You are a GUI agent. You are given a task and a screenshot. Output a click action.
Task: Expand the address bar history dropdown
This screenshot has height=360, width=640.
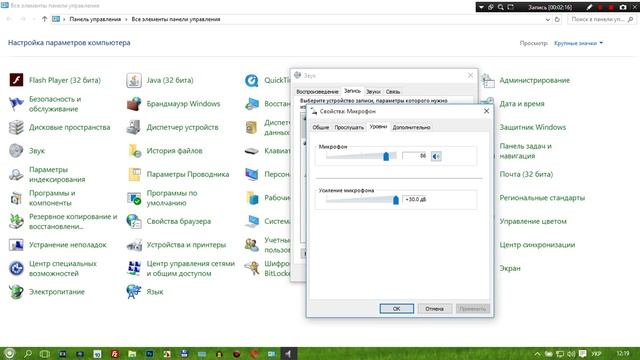click(x=548, y=19)
